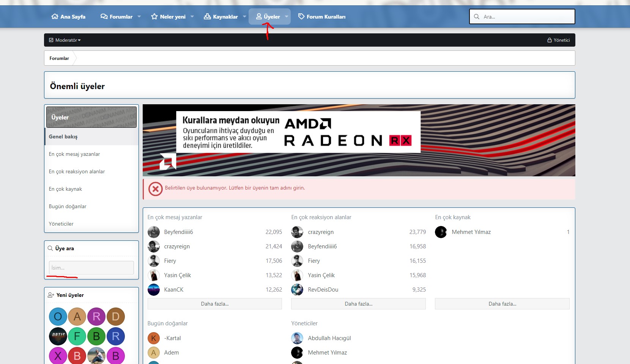Viewport: 630px width, 364px height.
Task: Open Mehmet Yılmaz in En çok kaynak
Action: point(471,232)
